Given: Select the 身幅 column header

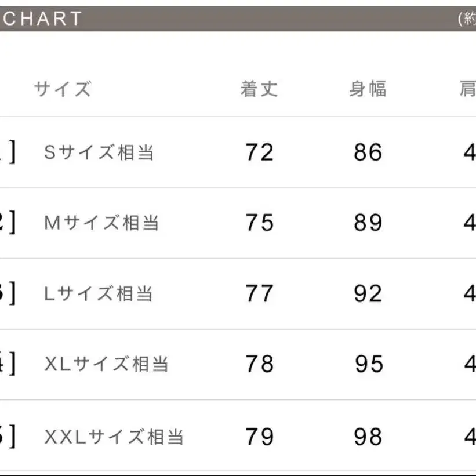Looking at the screenshot, I should coord(368,89).
